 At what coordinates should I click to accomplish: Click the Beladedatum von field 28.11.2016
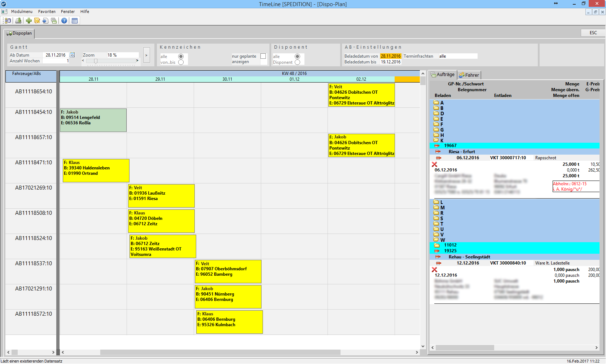point(391,56)
